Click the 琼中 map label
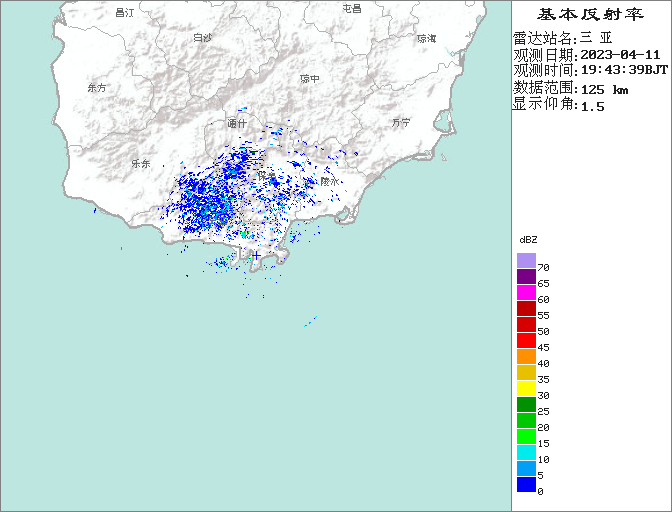Screen dimensions: 672x512 (x=310, y=79)
